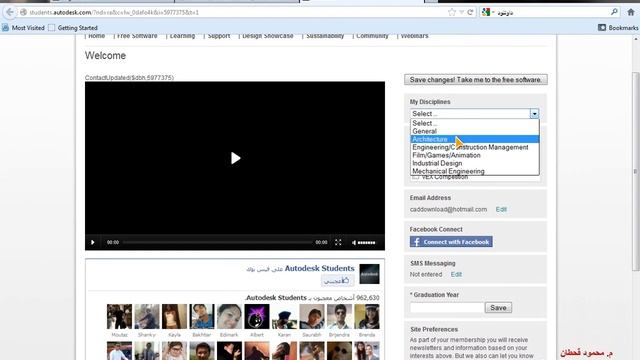Click the page vertical scrollbar thumb
The image size is (640, 360).
(636, 171)
